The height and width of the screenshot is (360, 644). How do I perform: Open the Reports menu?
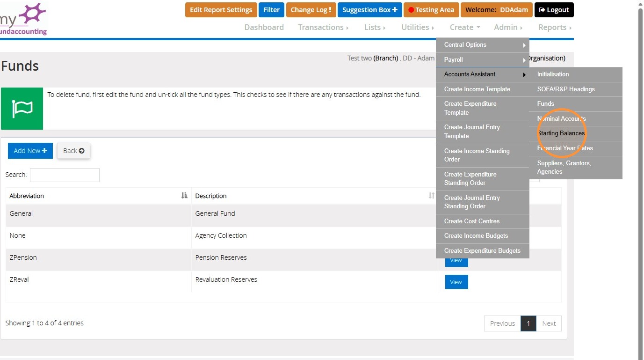click(555, 27)
